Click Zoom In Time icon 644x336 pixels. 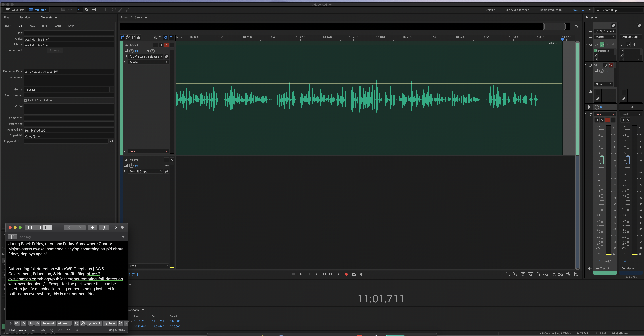523,274
